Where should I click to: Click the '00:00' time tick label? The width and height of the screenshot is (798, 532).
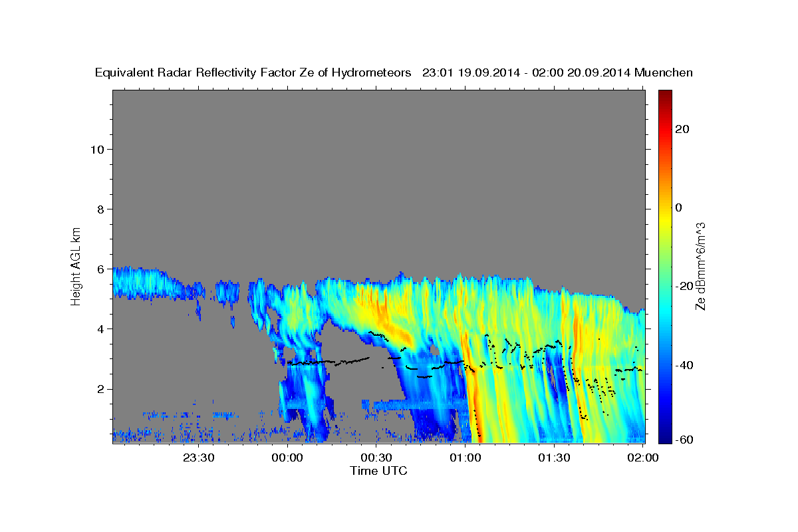pos(288,458)
